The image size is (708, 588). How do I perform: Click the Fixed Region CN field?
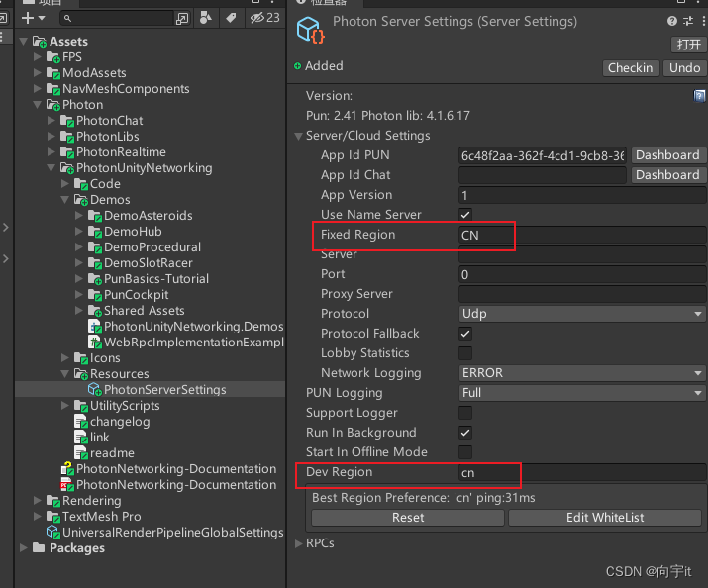click(x=582, y=236)
